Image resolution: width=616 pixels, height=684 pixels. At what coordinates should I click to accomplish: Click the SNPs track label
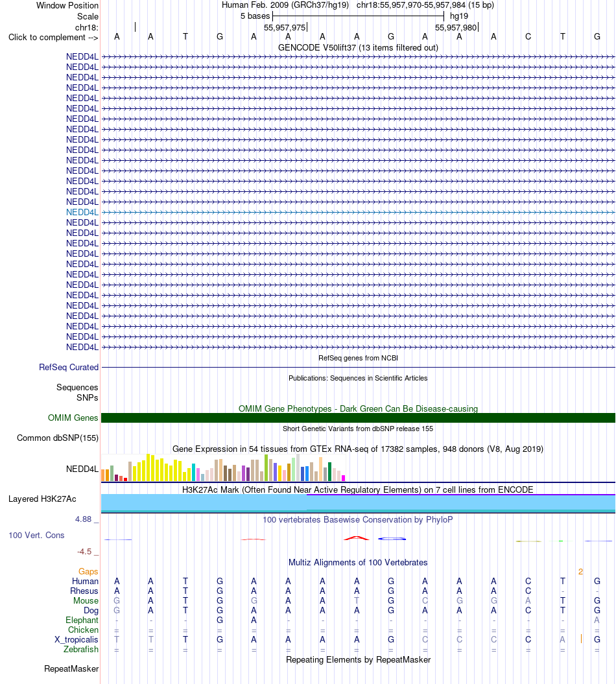click(x=88, y=398)
